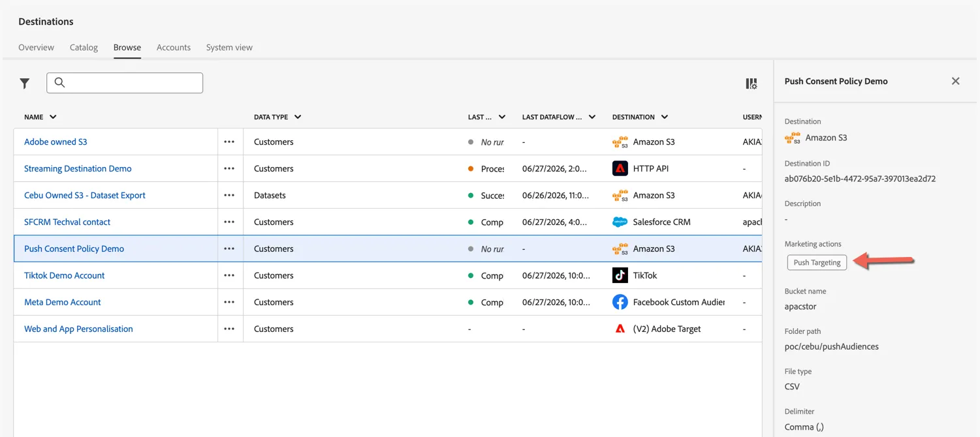Open more actions for Streaming Destination Demo
The image size is (980, 437).
(x=229, y=168)
